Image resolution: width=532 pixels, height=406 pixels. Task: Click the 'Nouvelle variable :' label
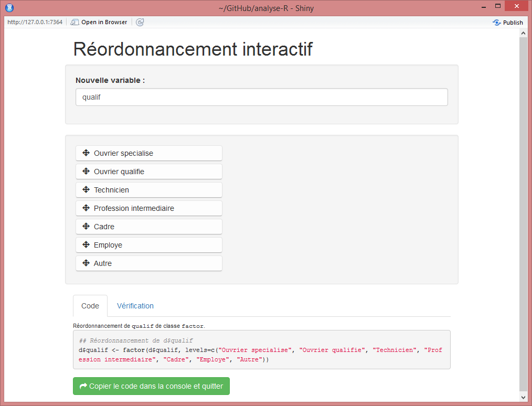point(110,80)
